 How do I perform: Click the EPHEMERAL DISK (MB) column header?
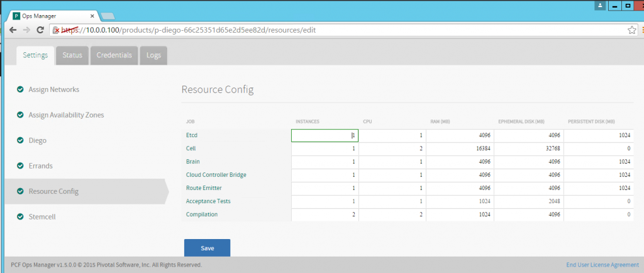[521, 121]
